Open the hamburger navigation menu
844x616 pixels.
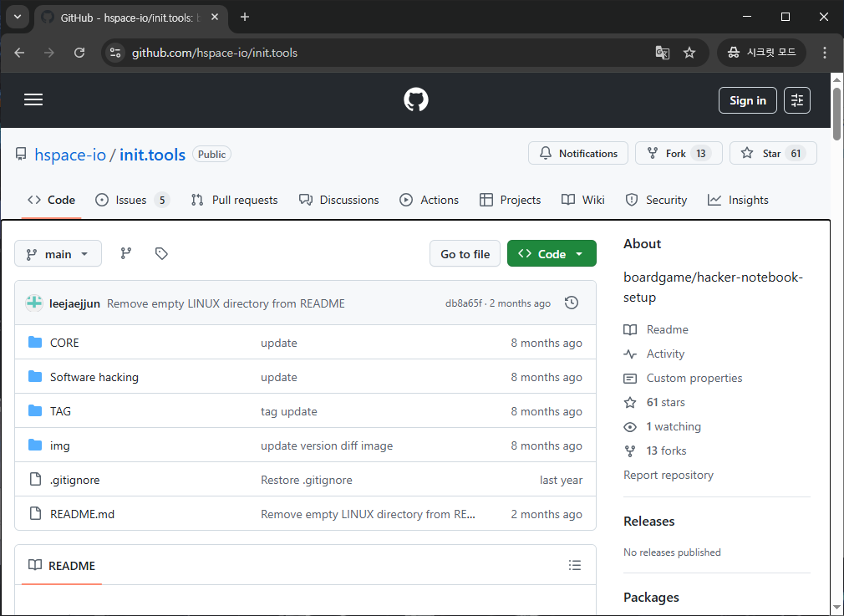(x=33, y=100)
